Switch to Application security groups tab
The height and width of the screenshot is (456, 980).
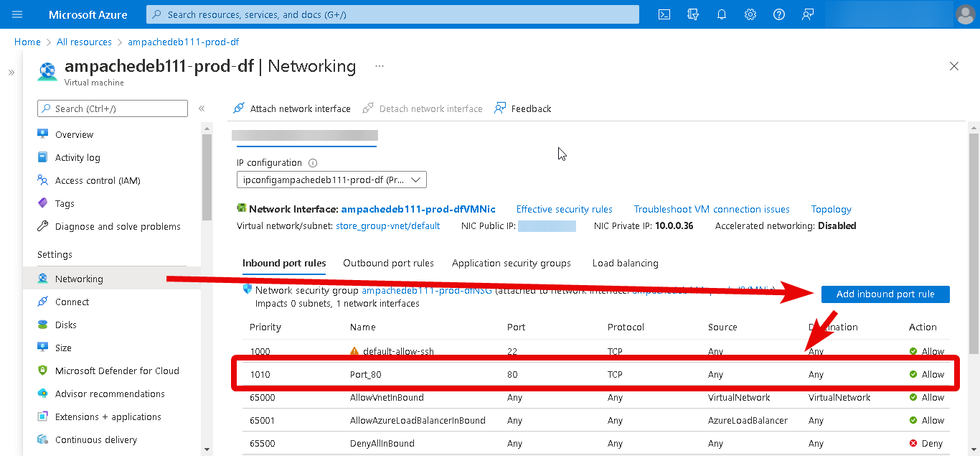point(512,263)
